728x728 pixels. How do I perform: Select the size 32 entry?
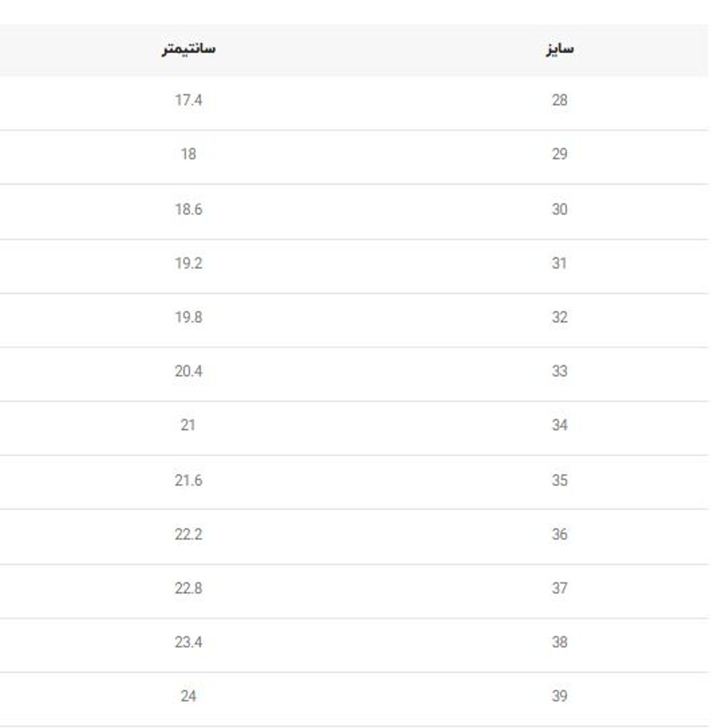tap(560, 318)
